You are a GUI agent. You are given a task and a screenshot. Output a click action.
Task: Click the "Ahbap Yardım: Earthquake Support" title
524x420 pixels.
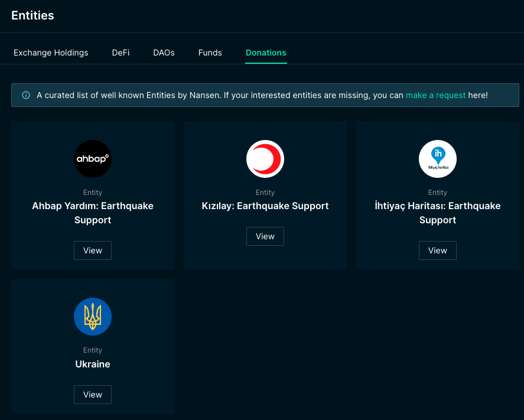93,213
